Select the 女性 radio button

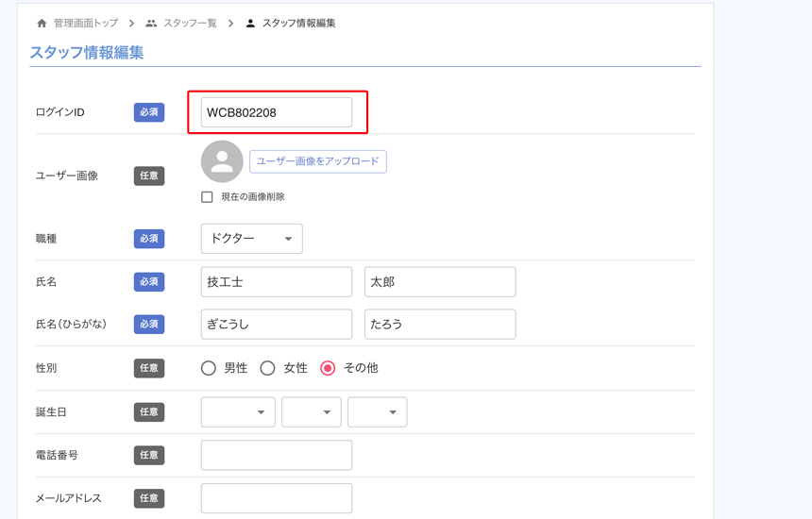click(268, 368)
